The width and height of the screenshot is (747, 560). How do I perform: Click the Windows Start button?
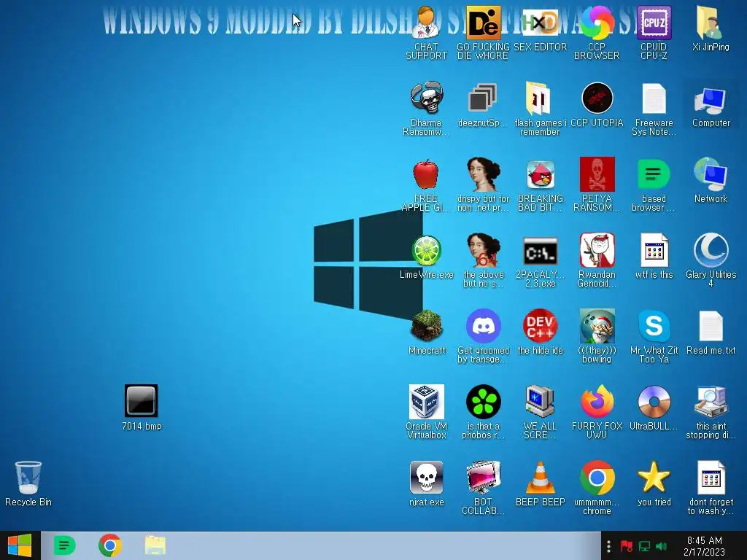20,545
